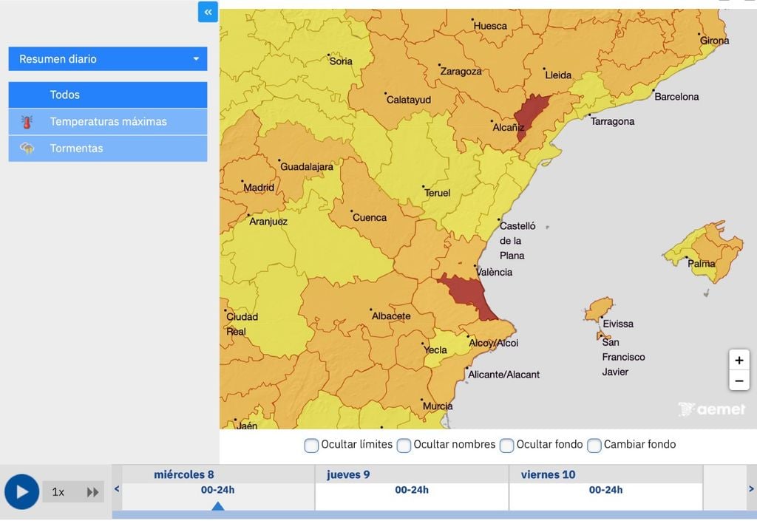This screenshot has height=532, width=757.
Task: Go to previous days with left timeline arrow
Action: click(117, 488)
